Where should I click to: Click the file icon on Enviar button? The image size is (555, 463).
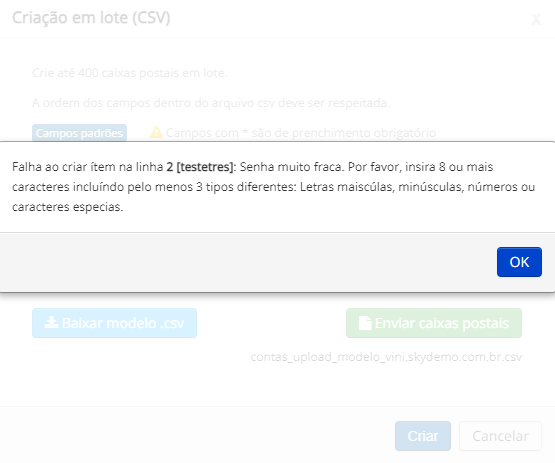tap(365, 323)
